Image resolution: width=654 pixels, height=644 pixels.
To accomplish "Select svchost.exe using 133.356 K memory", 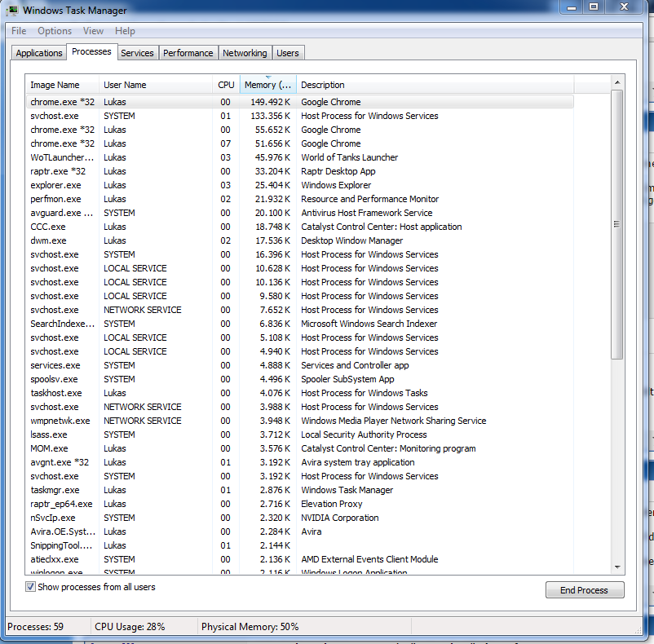I will pyautogui.click(x=300, y=116).
